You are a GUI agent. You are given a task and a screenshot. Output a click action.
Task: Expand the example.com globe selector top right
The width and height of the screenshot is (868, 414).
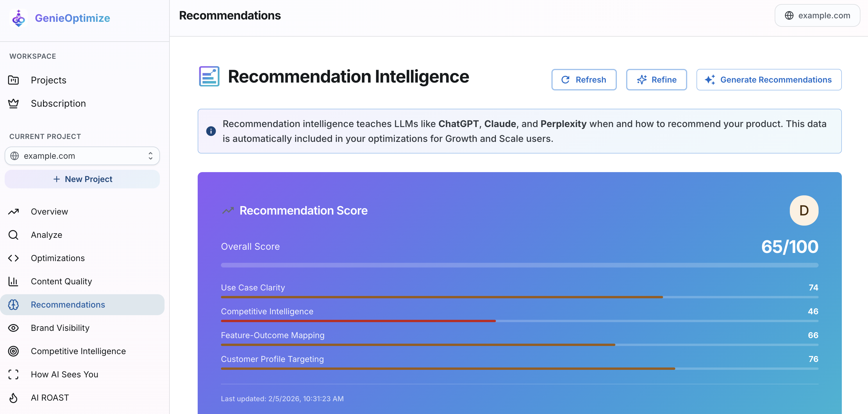[x=817, y=15]
